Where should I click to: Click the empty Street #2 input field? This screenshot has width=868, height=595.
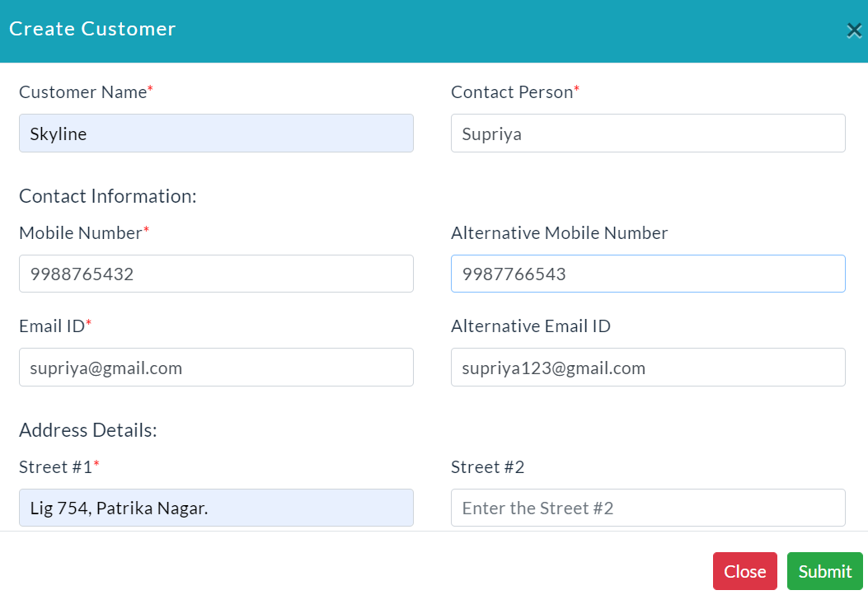(x=648, y=508)
